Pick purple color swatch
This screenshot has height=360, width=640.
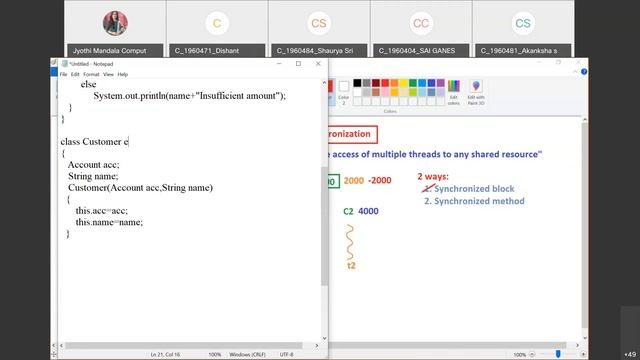(441, 83)
